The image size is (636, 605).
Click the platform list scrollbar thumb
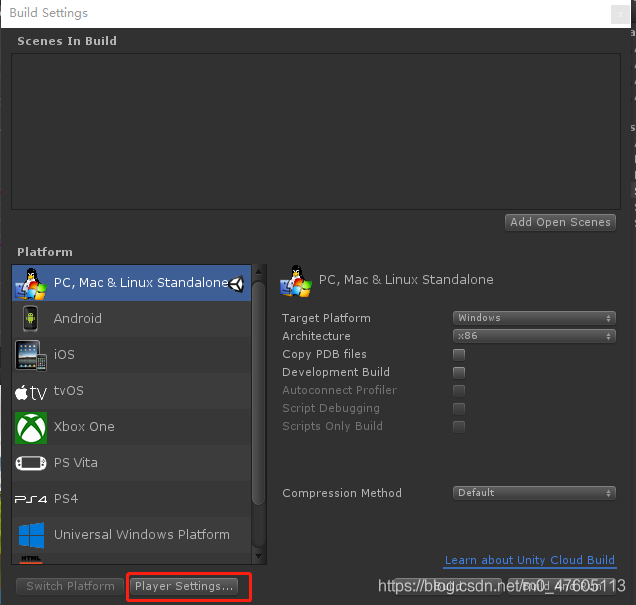[x=258, y=393]
